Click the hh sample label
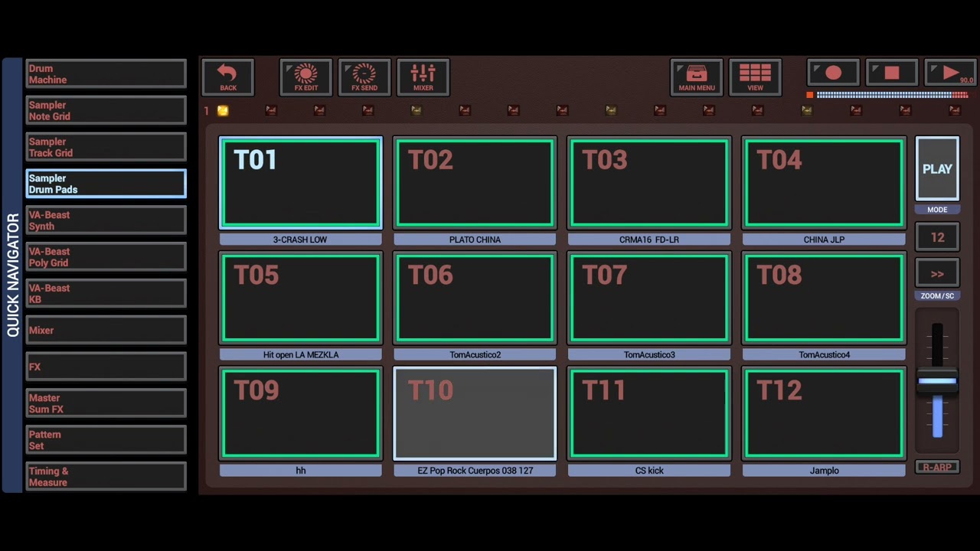 [300, 471]
